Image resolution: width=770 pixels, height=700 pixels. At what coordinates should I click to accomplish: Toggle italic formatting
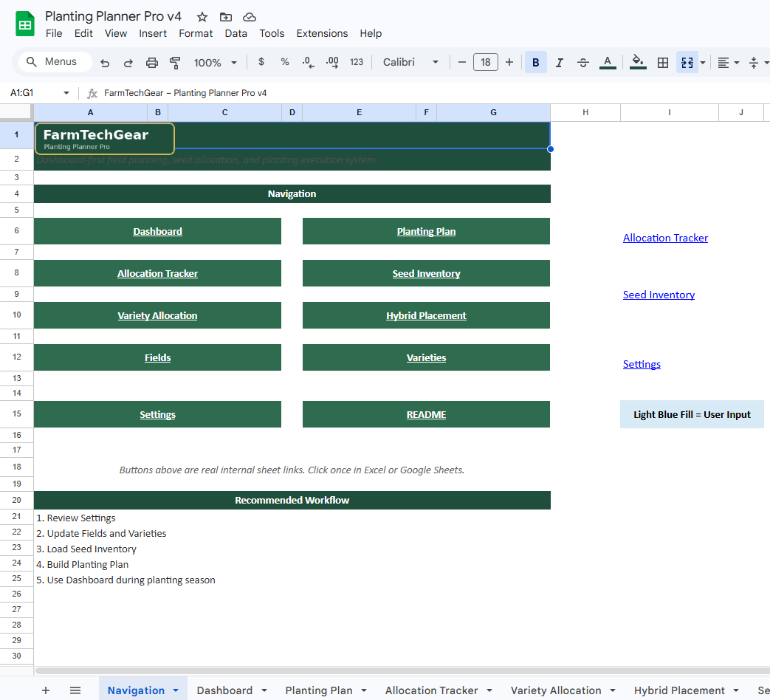[x=559, y=62]
